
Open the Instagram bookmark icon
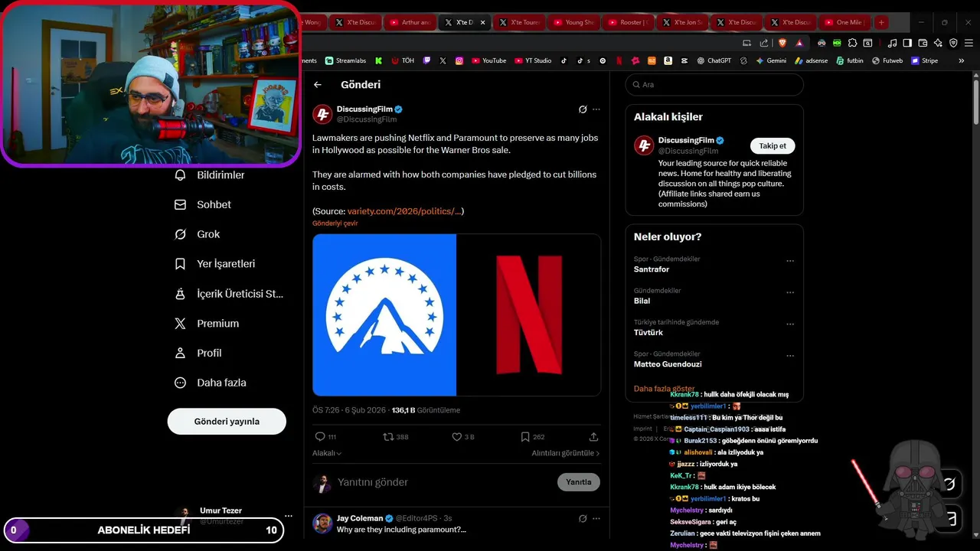[459, 60]
